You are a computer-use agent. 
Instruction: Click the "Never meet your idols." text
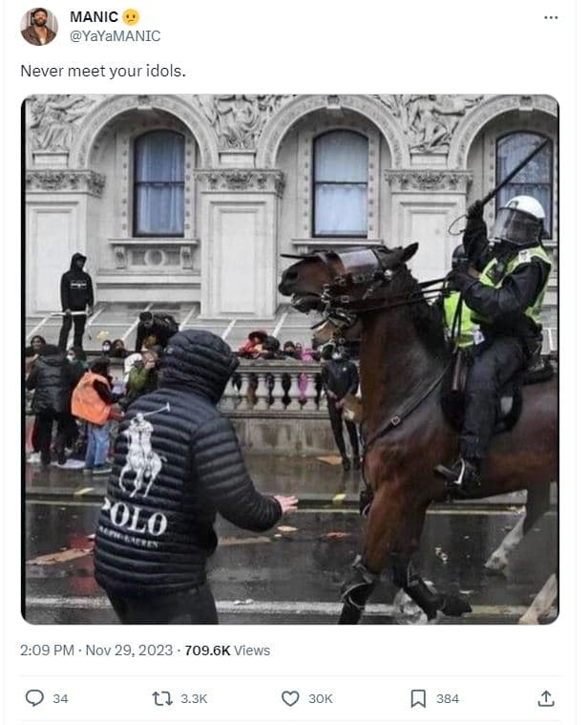click(x=103, y=71)
